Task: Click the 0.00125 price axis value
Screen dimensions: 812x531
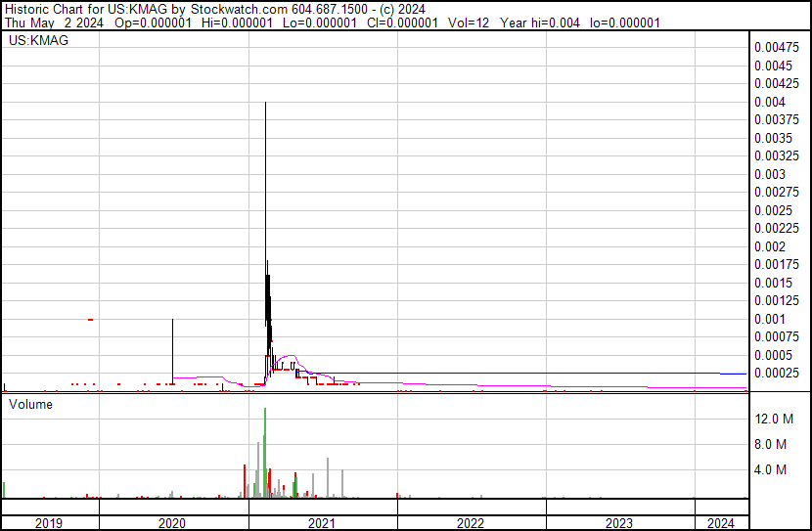Action: pos(777,300)
